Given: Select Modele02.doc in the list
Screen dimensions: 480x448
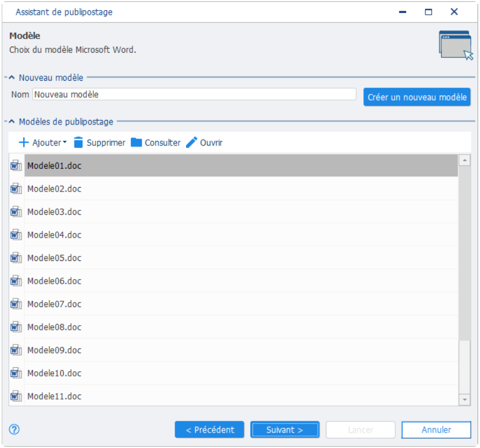Looking at the screenshot, I should pyautogui.click(x=241, y=189).
